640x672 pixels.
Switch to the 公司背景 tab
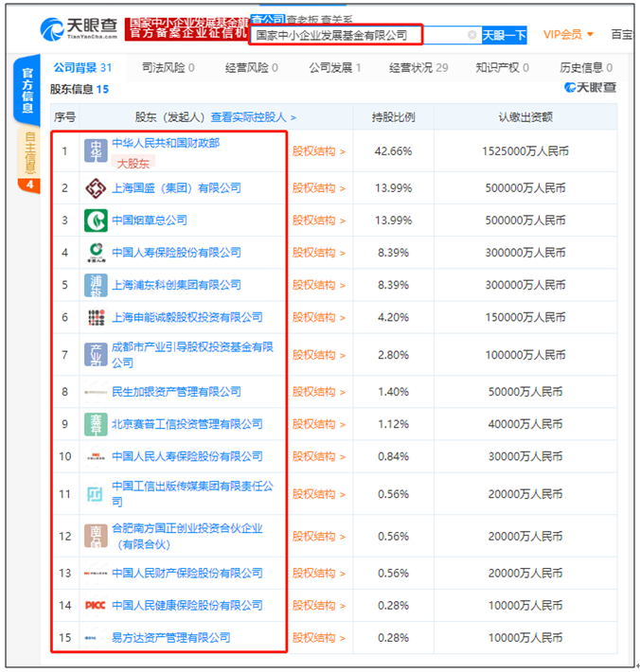(82, 68)
